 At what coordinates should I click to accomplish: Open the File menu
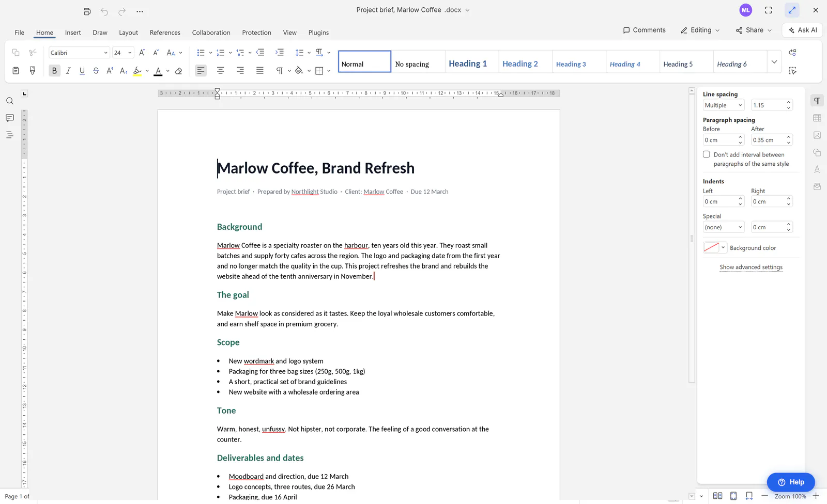[x=20, y=33]
